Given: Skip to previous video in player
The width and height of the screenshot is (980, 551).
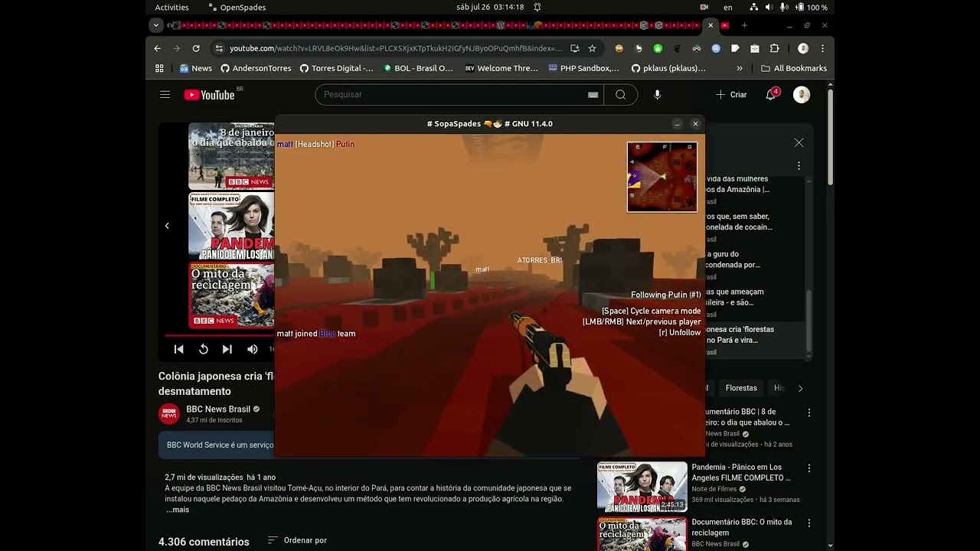Looking at the screenshot, I should pos(178,349).
